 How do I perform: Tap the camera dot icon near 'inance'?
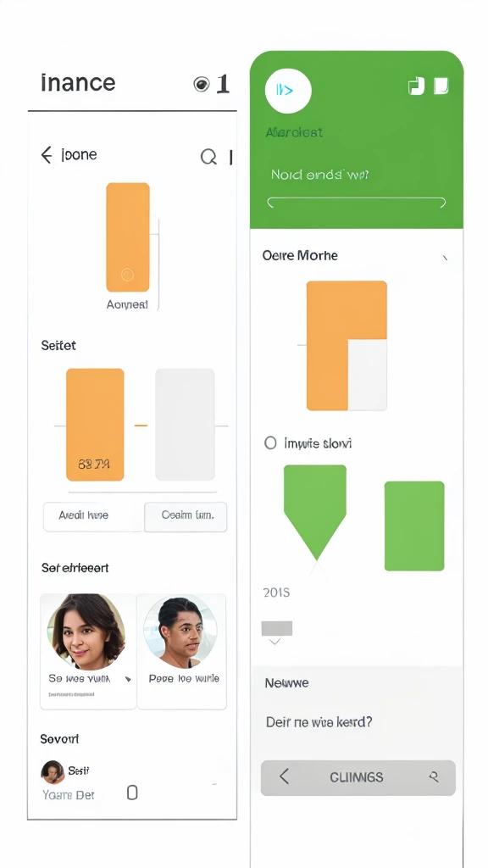(x=202, y=84)
